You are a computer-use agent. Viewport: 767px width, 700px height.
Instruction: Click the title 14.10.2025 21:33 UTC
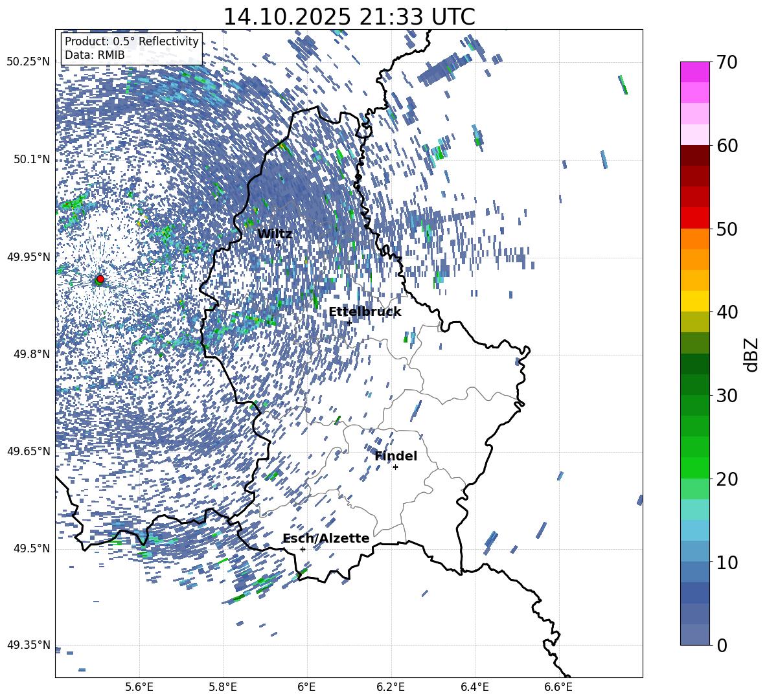pos(349,17)
